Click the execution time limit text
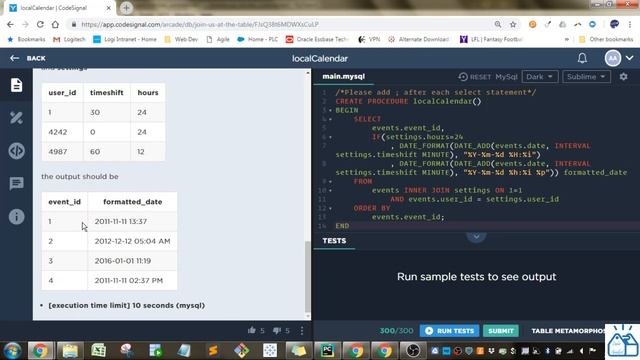The width and height of the screenshot is (640, 360). [127, 305]
